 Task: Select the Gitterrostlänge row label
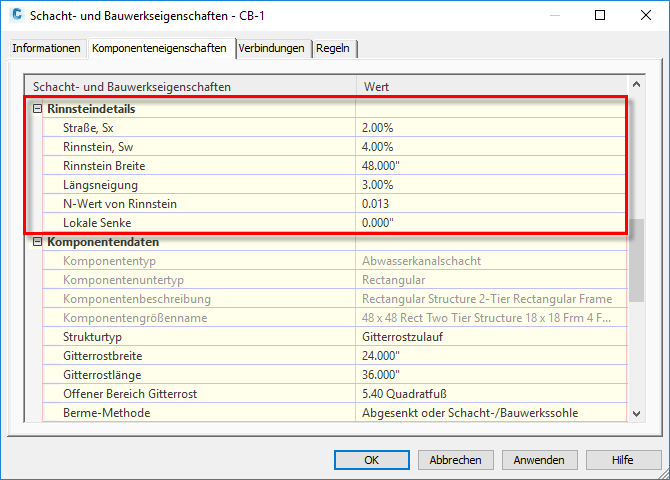pyautogui.click(x=102, y=375)
